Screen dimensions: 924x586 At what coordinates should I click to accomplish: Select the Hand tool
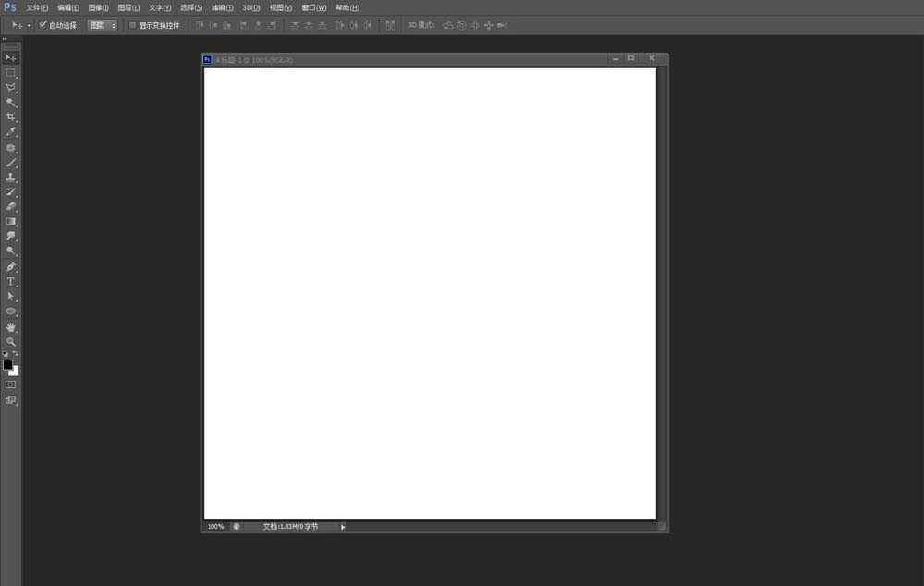(11, 326)
